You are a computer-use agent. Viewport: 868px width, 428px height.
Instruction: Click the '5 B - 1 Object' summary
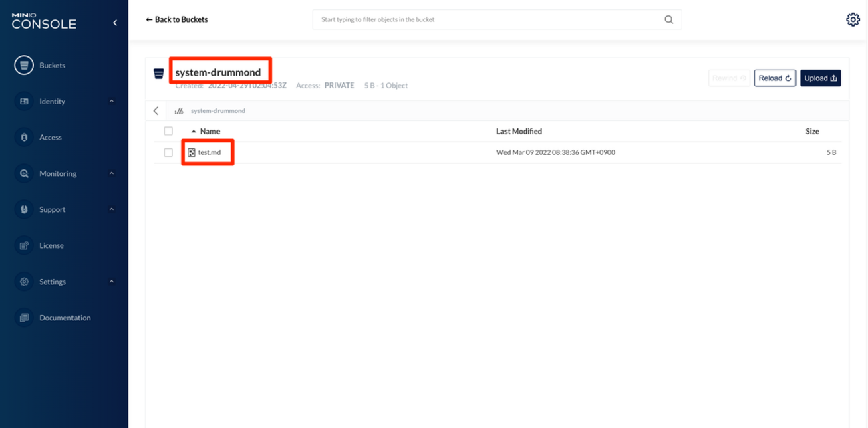(x=386, y=86)
